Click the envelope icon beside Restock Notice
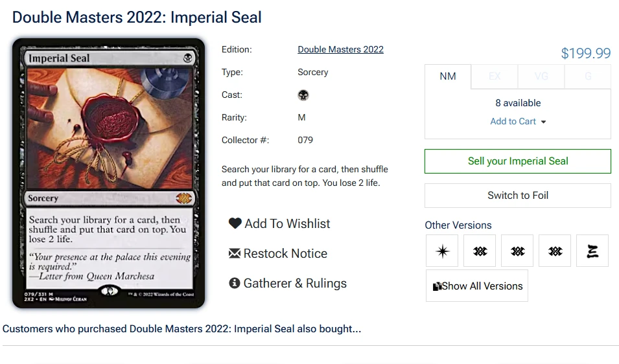The image size is (619, 364). (x=235, y=253)
